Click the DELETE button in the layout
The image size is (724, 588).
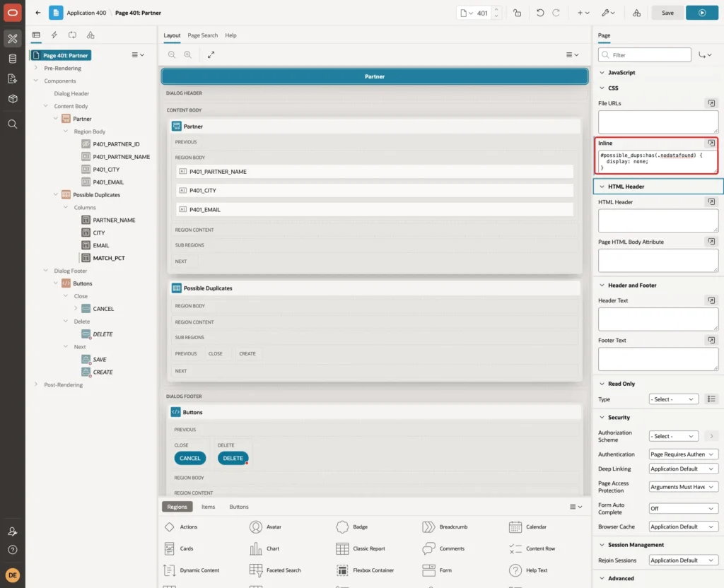(233, 458)
